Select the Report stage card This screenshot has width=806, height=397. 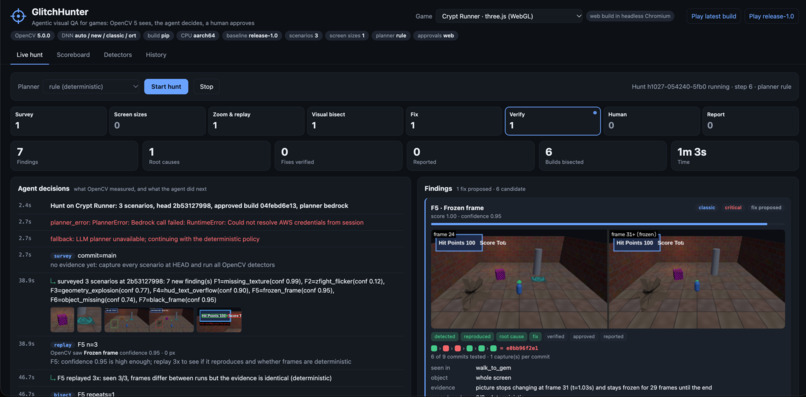750,121
